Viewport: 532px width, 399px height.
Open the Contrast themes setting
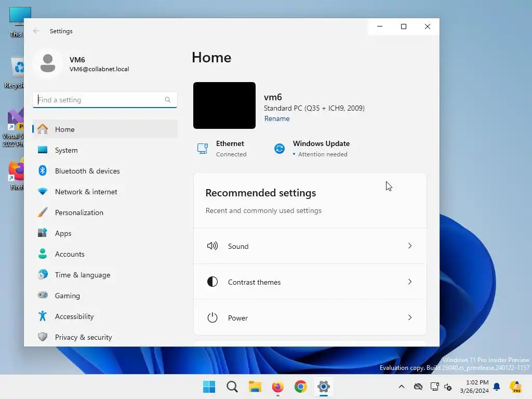[x=310, y=282]
